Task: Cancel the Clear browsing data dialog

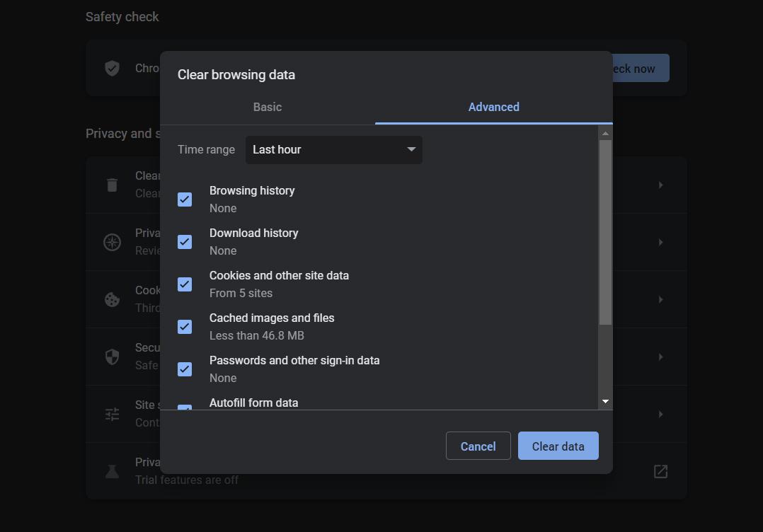Action: point(478,446)
